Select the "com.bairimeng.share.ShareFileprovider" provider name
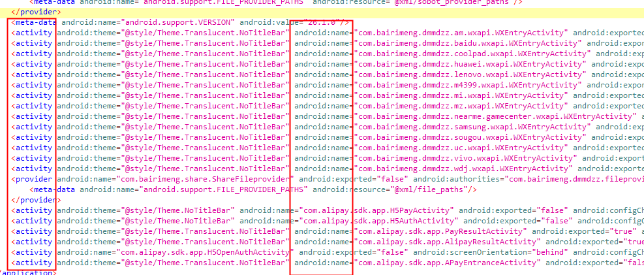 point(206,179)
